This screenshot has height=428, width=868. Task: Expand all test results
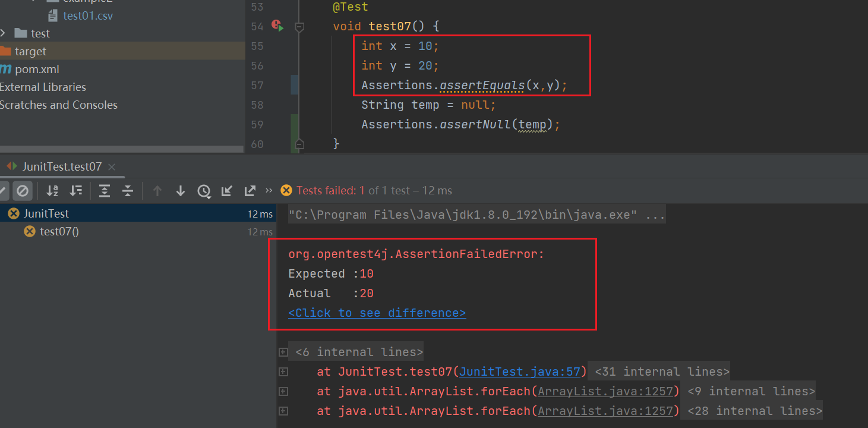(x=105, y=191)
